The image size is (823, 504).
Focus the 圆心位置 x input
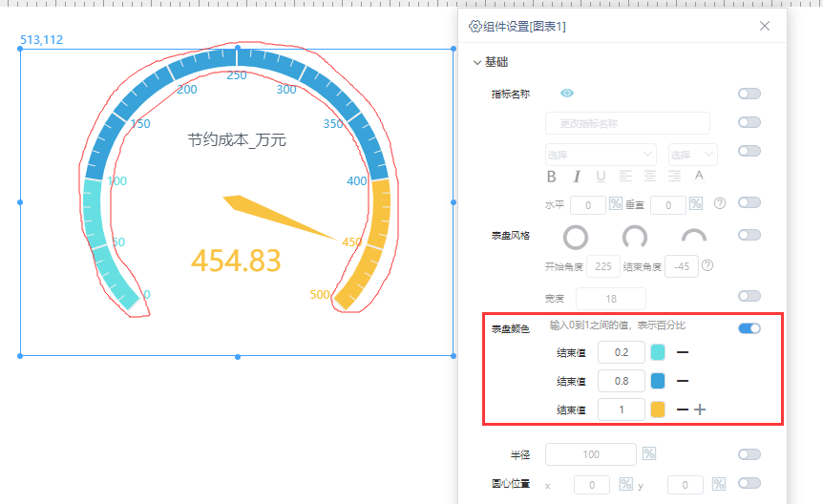tap(592, 485)
